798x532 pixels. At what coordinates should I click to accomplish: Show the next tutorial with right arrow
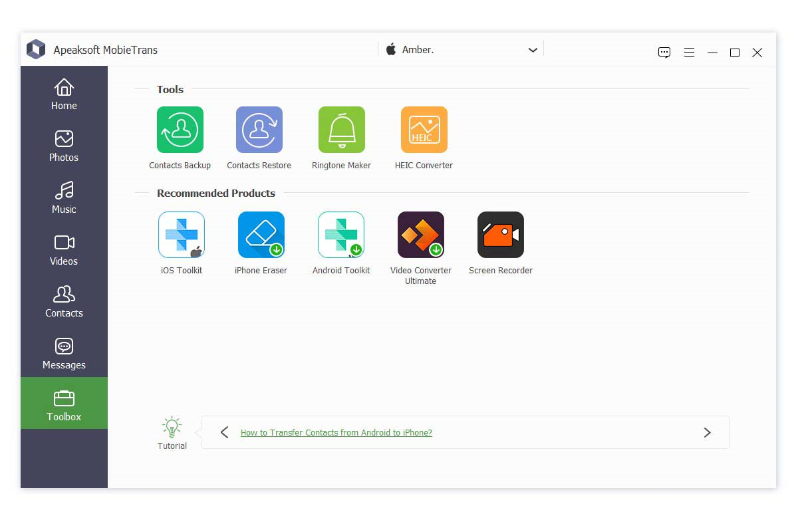tap(707, 433)
